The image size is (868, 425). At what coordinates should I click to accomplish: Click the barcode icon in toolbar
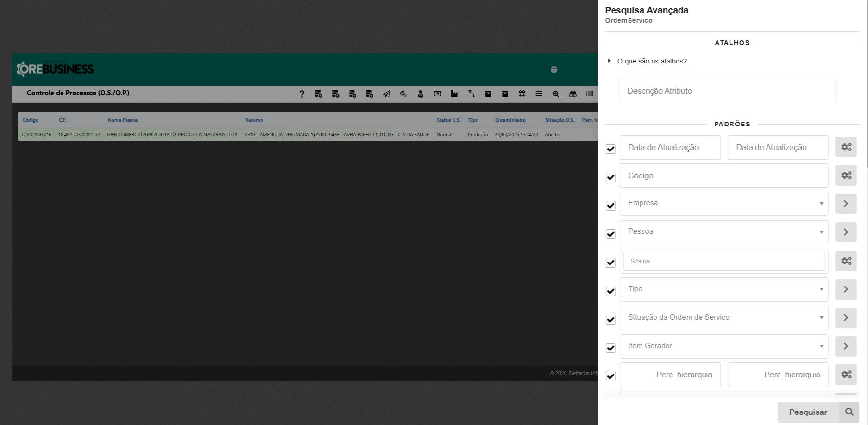point(590,94)
